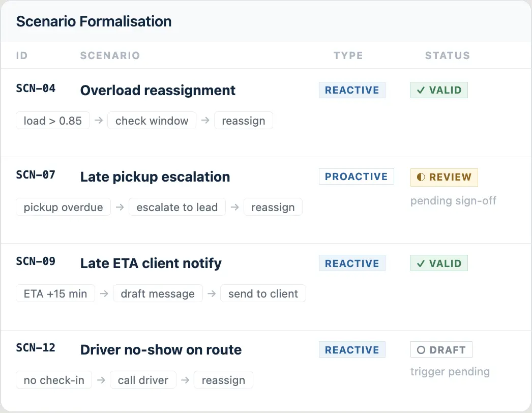Click the arrow after 'draft message' step

click(x=212, y=293)
